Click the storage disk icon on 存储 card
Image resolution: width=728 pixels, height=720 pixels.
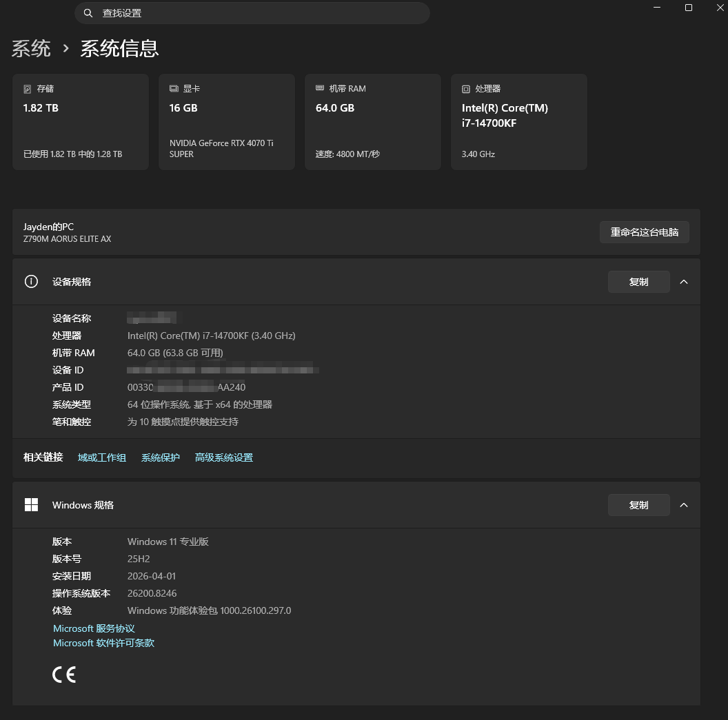point(28,89)
